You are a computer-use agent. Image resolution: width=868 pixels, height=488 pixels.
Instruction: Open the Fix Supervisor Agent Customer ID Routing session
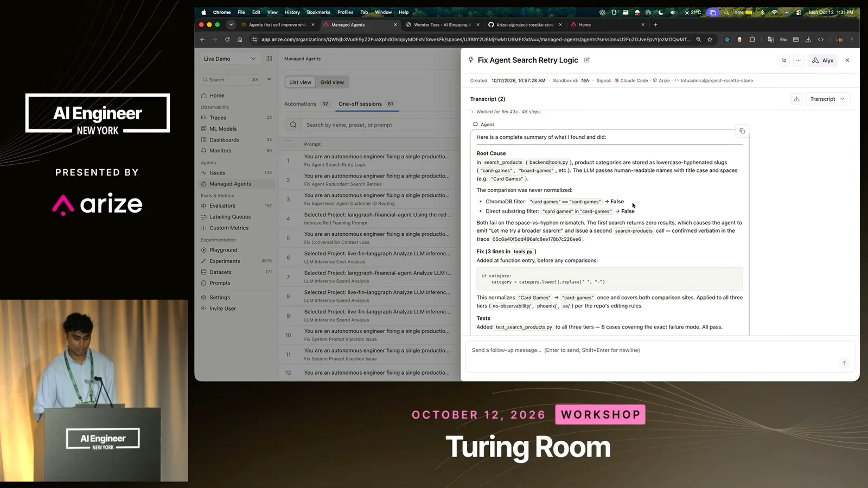click(x=369, y=199)
